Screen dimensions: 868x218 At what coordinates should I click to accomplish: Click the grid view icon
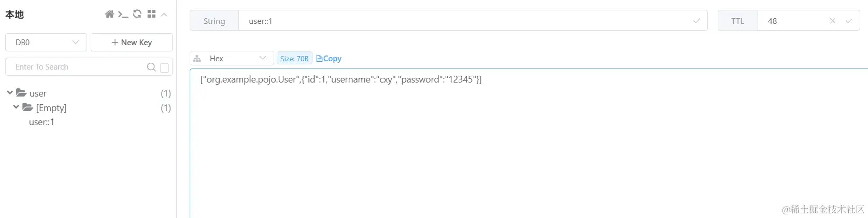tap(151, 14)
